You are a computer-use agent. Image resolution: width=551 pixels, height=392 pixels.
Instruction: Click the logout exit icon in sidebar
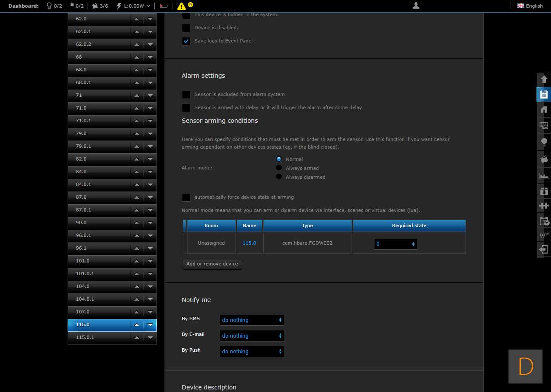coord(544,249)
